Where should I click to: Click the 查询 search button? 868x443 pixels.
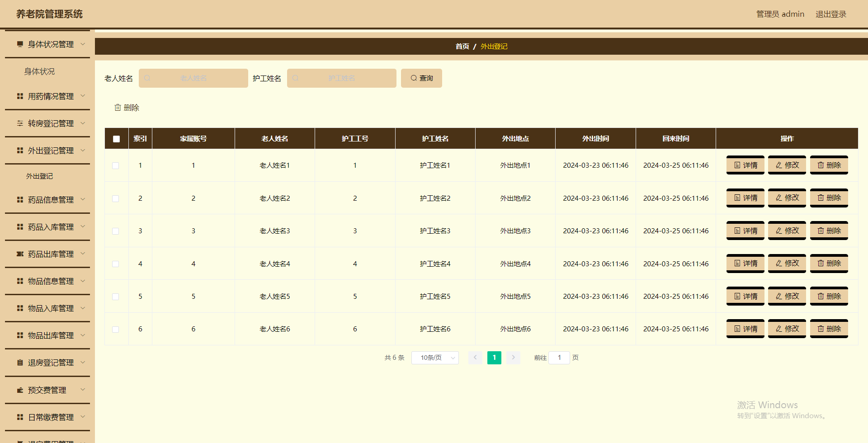[x=421, y=78]
